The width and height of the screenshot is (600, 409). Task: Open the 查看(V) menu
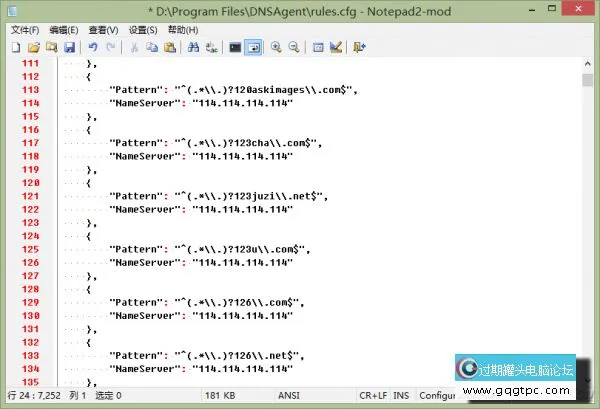[x=103, y=30]
